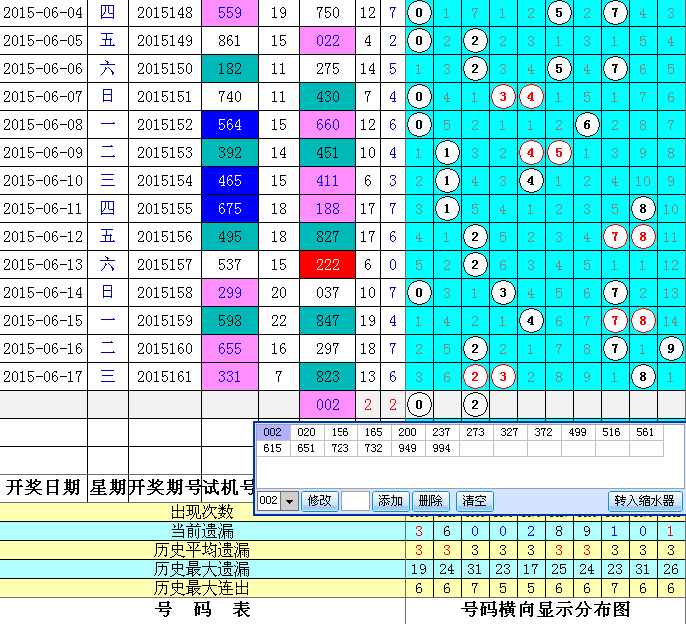The height and width of the screenshot is (624, 686).
Task: Click the 号 码 表 section title
Action: [x=203, y=610]
